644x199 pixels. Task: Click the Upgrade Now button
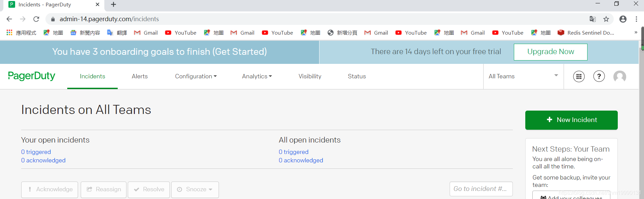pos(551,52)
